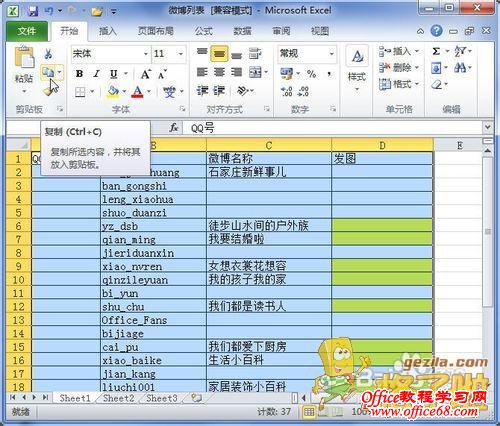Decrease decimal places
Screen dimensions: 500x426
coord(303,91)
